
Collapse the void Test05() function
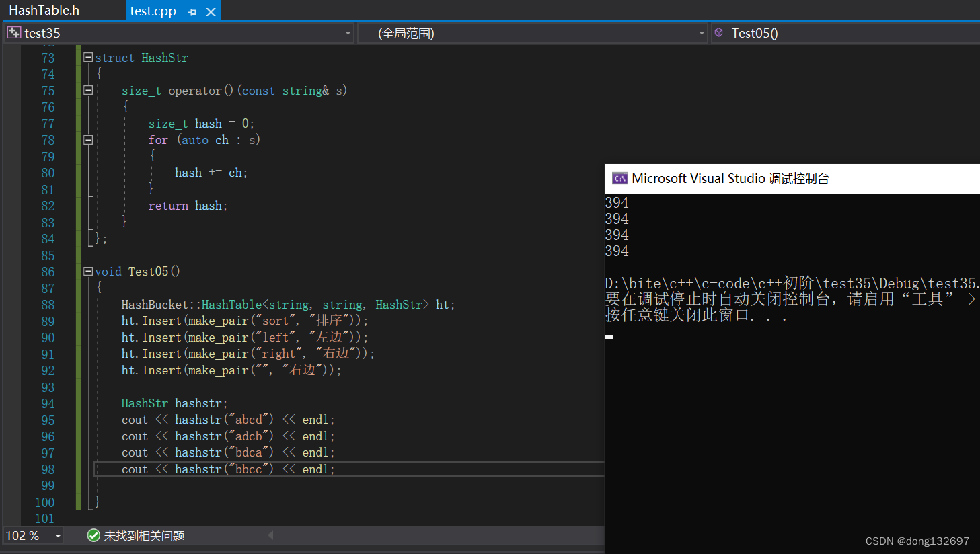(87, 271)
